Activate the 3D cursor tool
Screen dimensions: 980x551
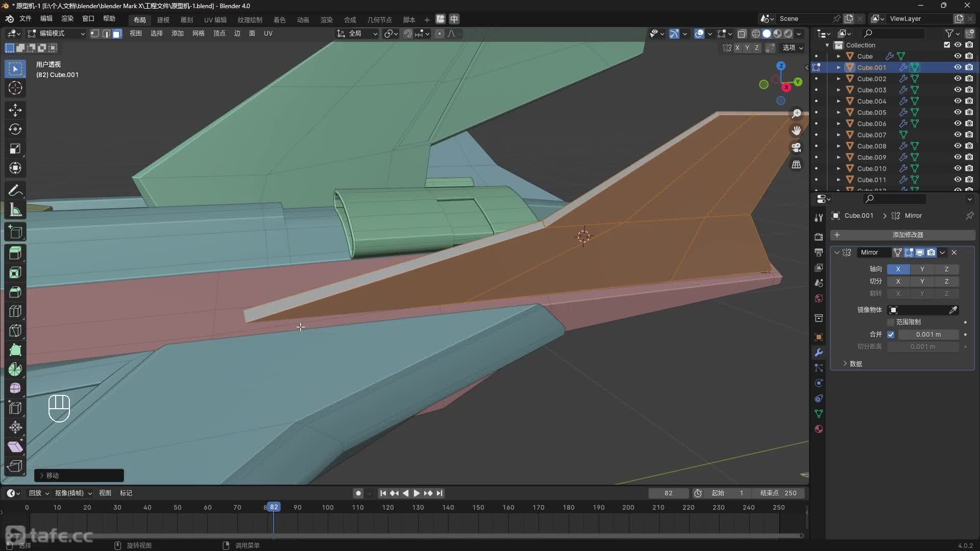click(15, 88)
